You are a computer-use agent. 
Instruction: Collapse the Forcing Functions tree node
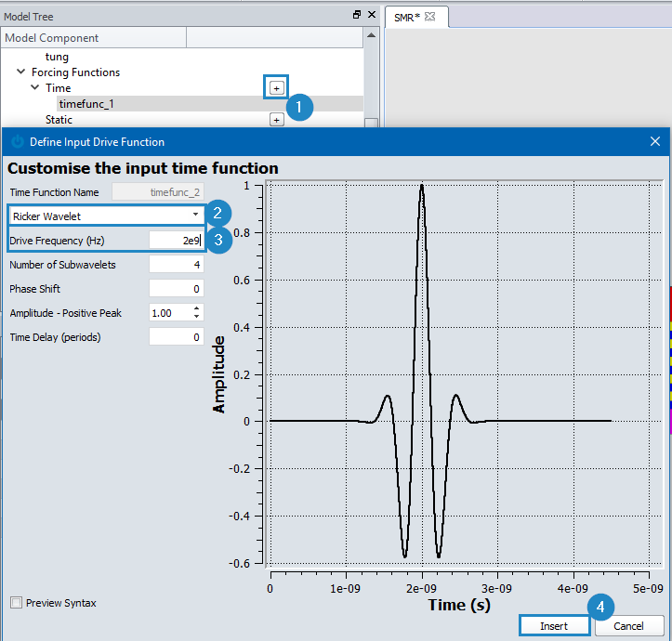[x=20, y=72]
